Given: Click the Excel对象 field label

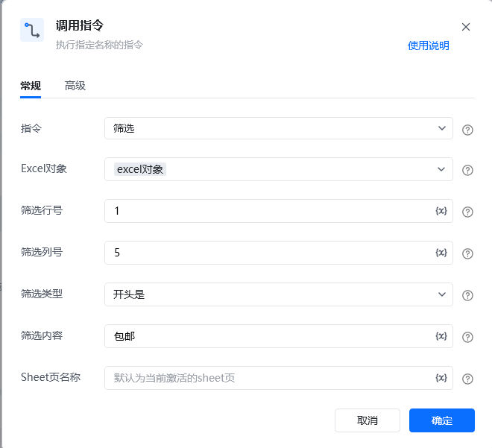Looking at the screenshot, I should pos(44,168).
